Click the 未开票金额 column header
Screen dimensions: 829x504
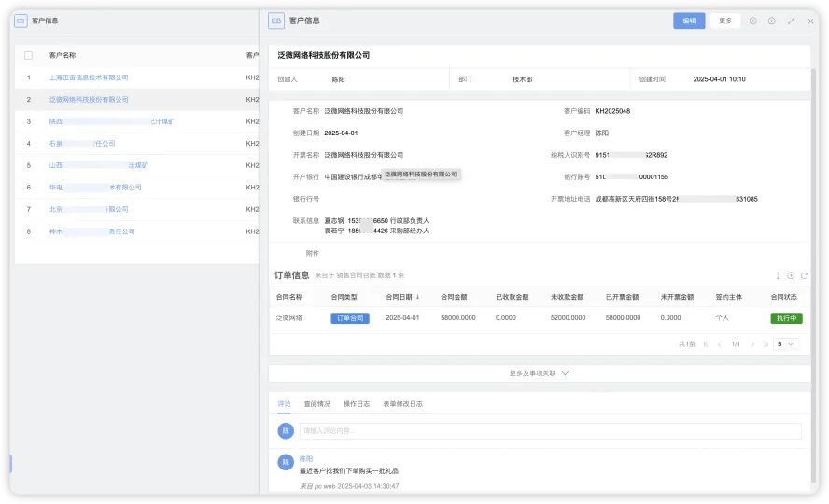(677, 297)
